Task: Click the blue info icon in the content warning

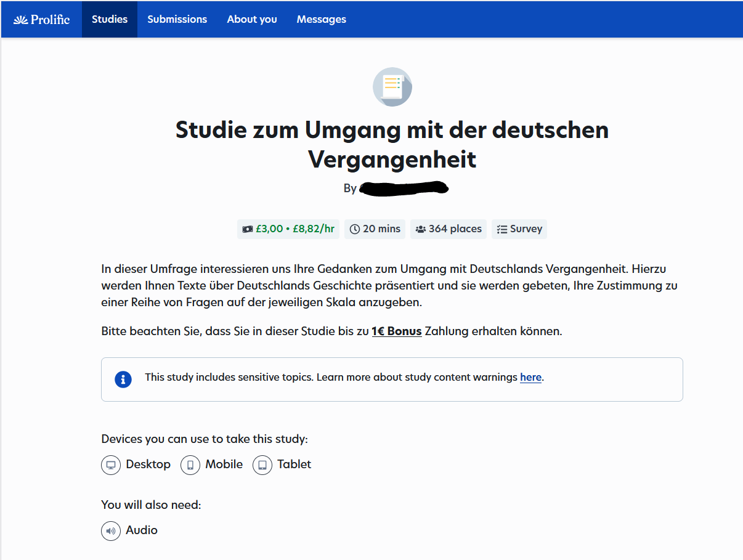Action: point(123,379)
